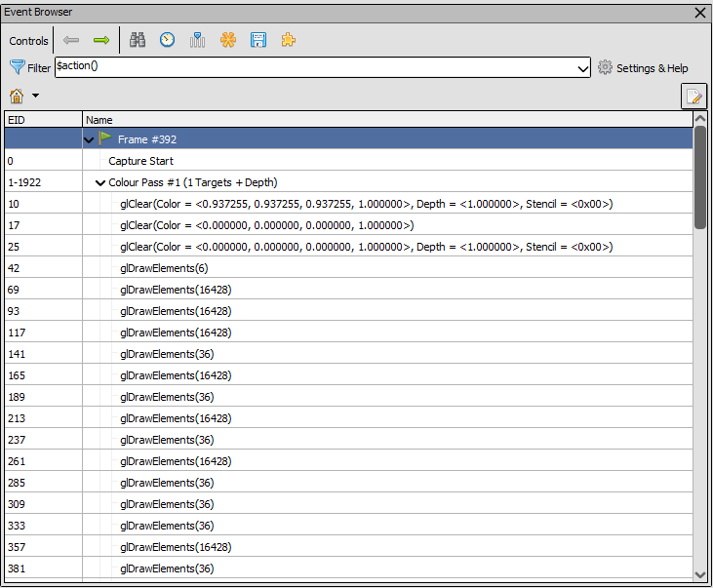The image size is (713, 588).
Task: Select glDrawElements(36) at EID 189
Action: [x=348, y=397]
